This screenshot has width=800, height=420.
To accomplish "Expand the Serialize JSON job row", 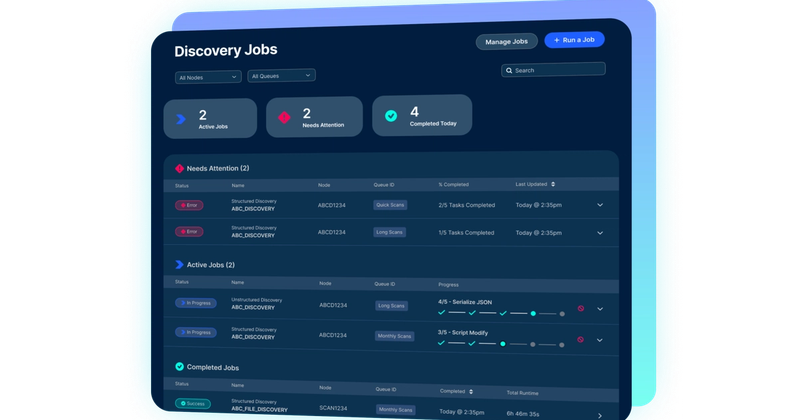I will (600, 309).
